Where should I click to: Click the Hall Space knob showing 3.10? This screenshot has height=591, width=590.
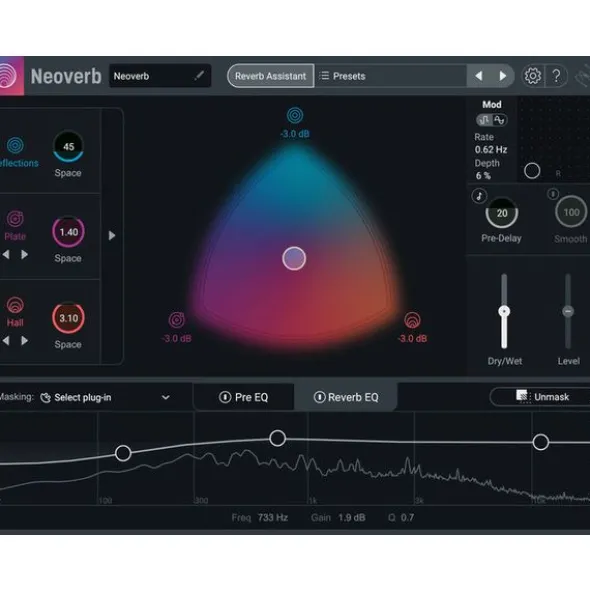pyautogui.click(x=68, y=318)
